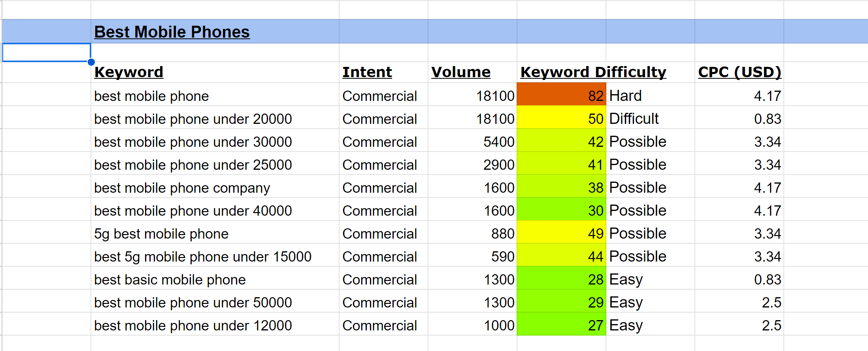Viewport: 868px width, 351px height.
Task: Click the "5g best mobile phone" keyword cell
Action: pyautogui.click(x=161, y=233)
